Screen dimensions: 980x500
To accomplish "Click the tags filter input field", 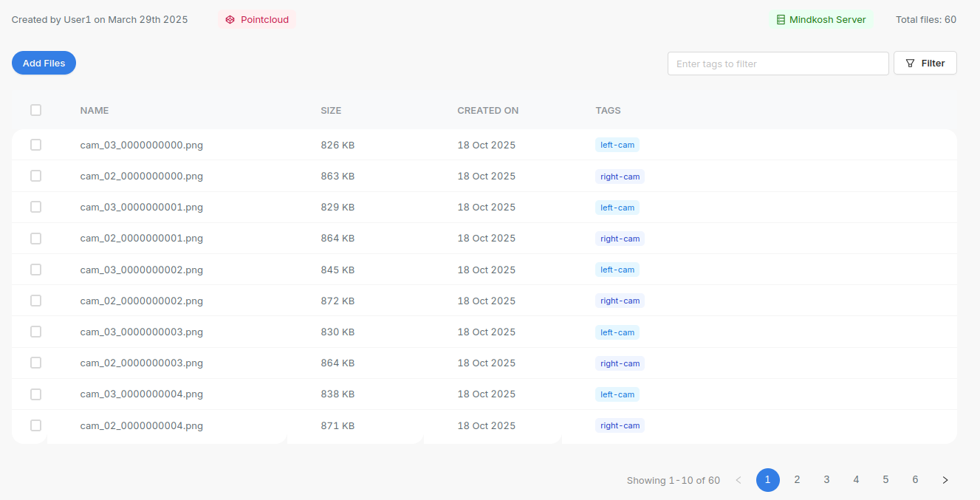I will click(x=778, y=64).
